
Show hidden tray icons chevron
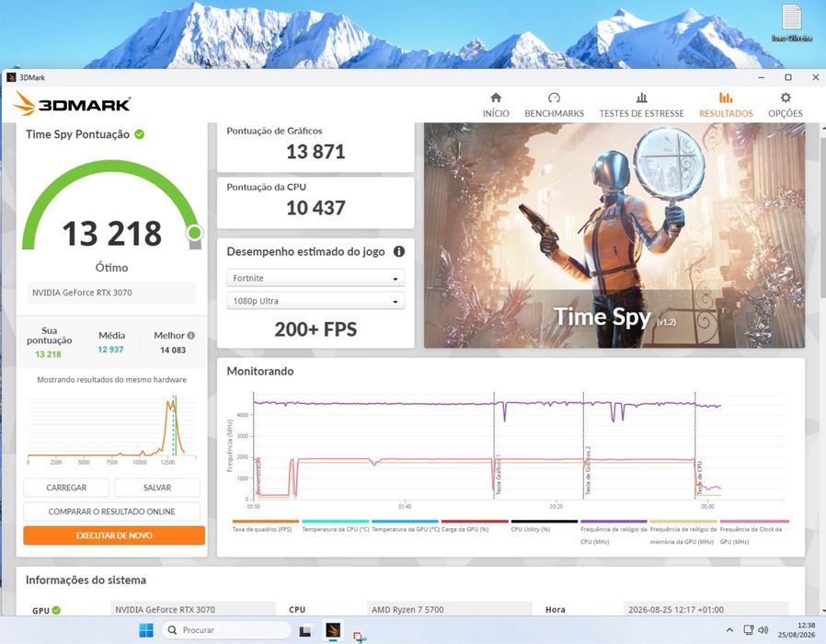click(729, 630)
